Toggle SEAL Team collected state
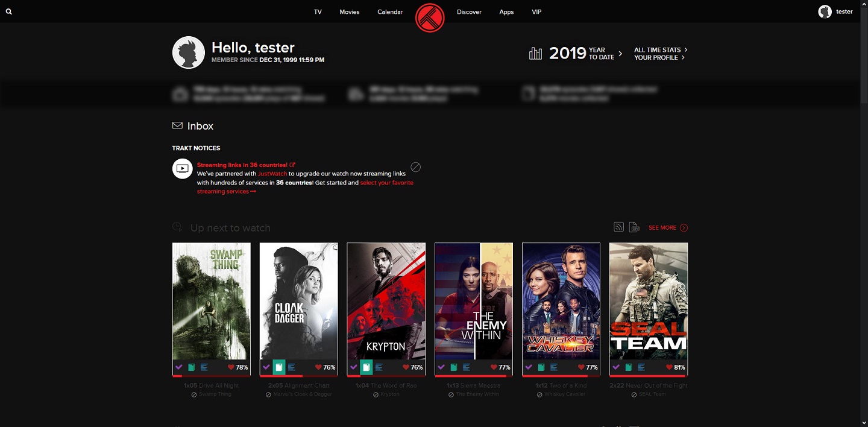The image size is (868, 427). click(628, 367)
